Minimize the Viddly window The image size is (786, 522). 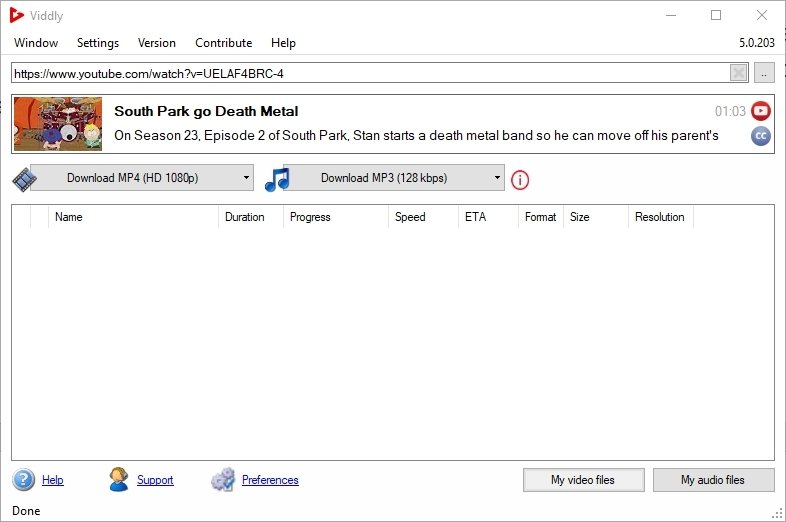click(x=671, y=16)
